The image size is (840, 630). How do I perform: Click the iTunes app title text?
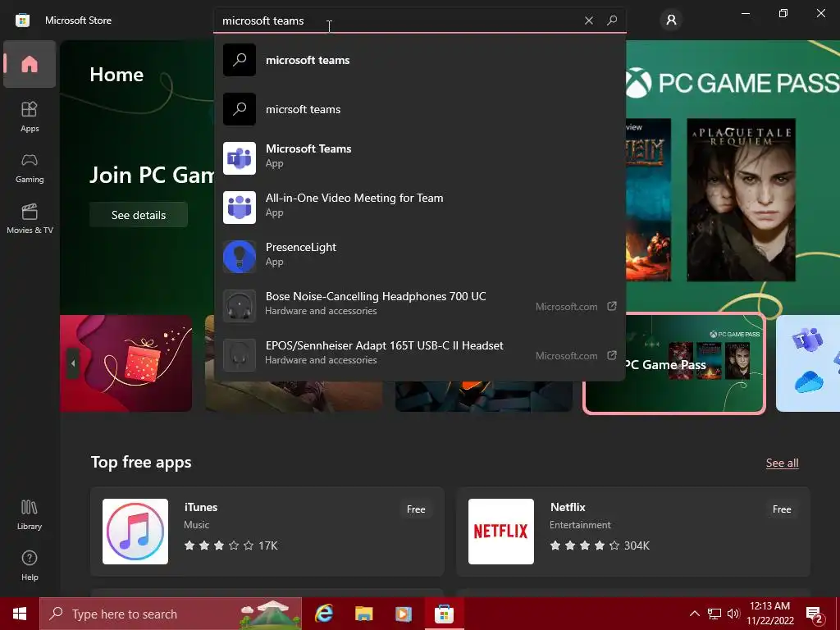(201, 507)
